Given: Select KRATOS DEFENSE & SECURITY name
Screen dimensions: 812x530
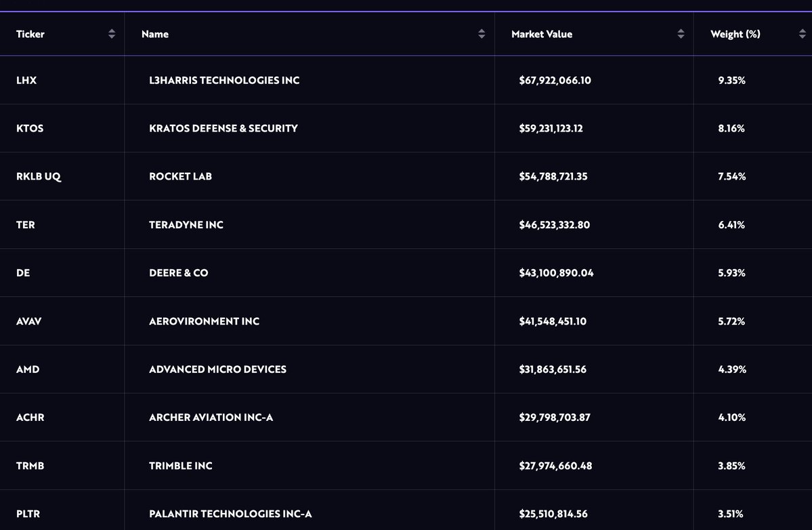Looking at the screenshot, I should [223, 128].
